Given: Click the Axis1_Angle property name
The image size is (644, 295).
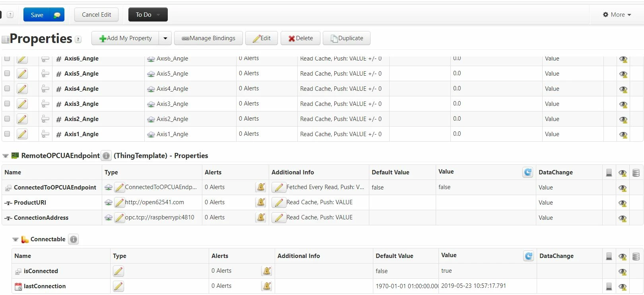Looking at the screenshot, I should pyautogui.click(x=81, y=134).
